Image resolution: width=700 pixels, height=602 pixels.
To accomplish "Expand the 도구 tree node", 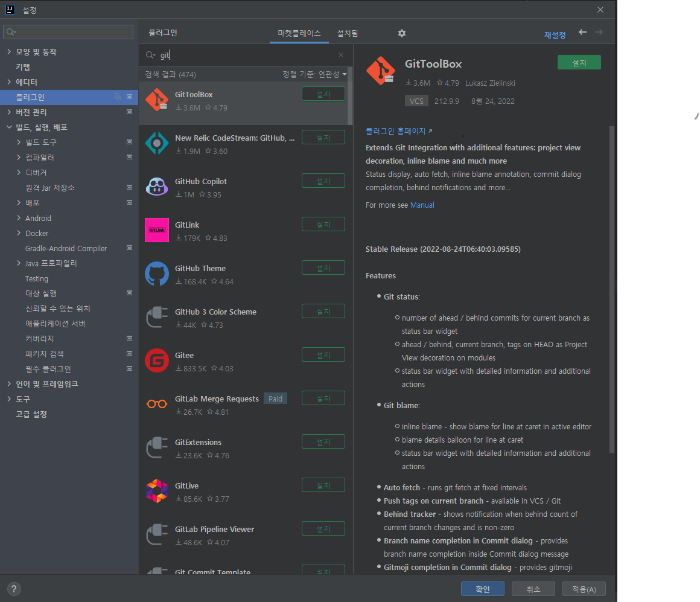I will pos(9,399).
